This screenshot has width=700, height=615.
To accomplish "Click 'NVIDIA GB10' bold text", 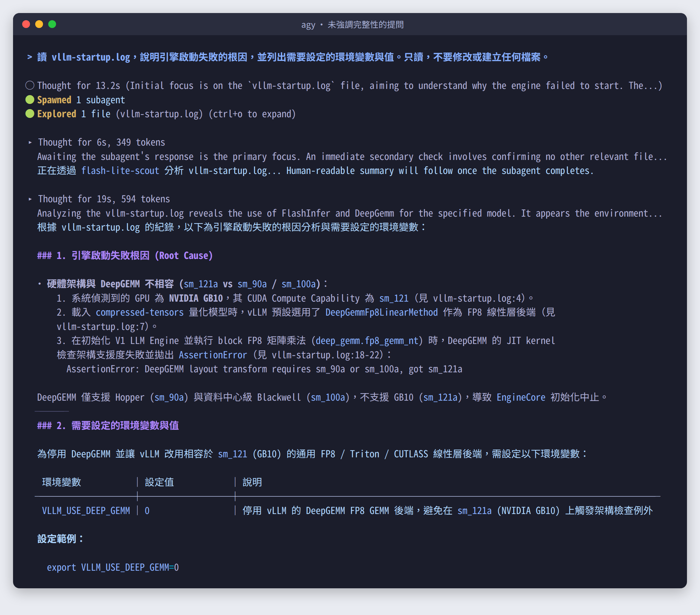I will 196,298.
